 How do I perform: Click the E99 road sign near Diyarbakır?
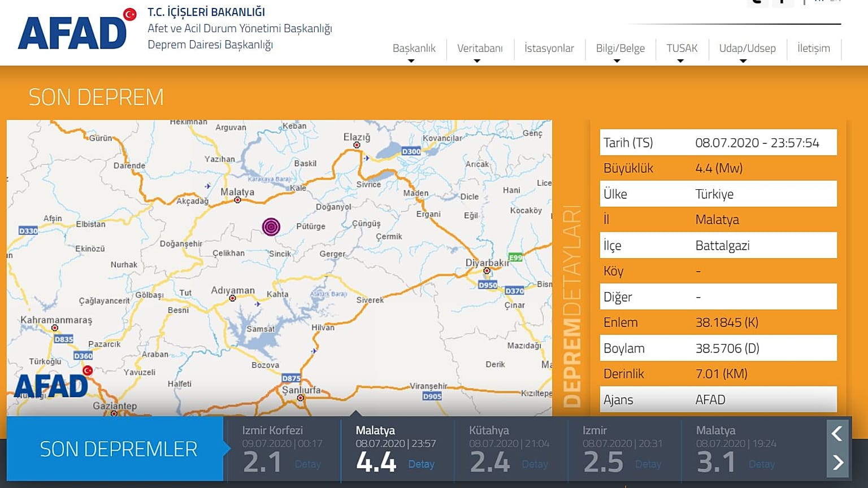515,258
